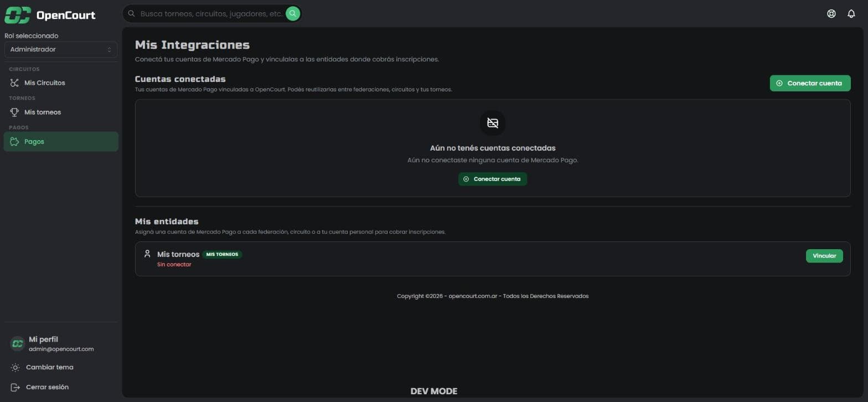Click the person icon beside Mis torneos entity
868x402 pixels.
pyautogui.click(x=147, y=254)
